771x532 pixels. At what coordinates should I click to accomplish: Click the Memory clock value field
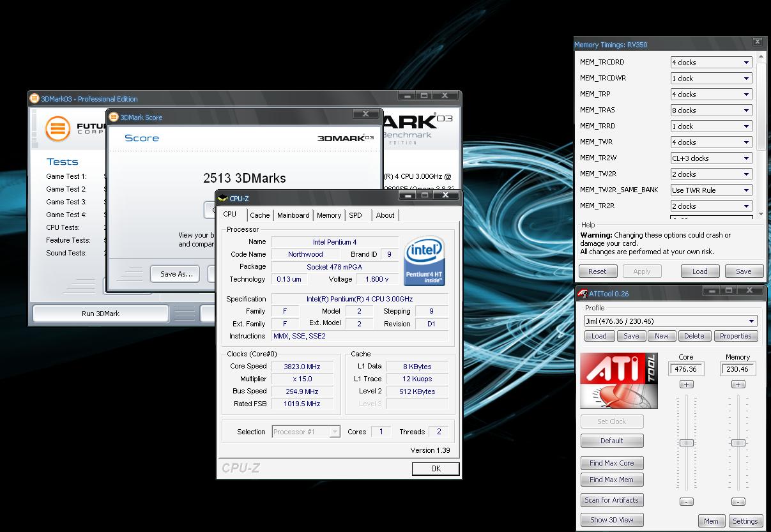[738, 369]
